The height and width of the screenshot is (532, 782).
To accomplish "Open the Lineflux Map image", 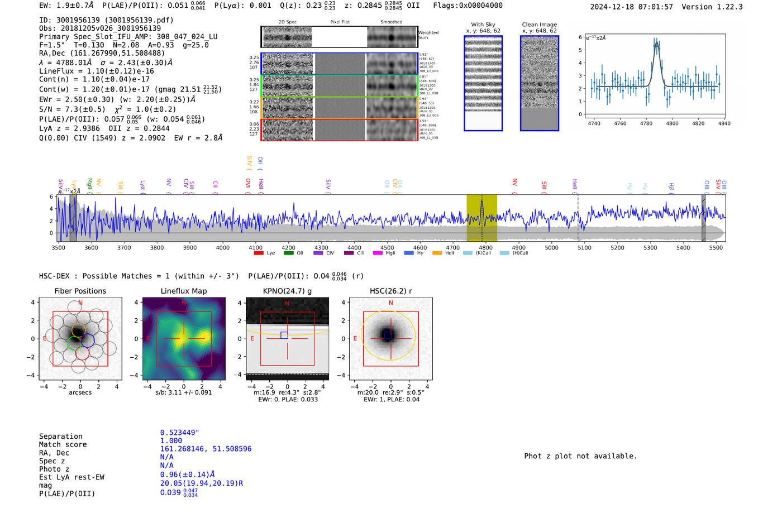I will [184, 338].
